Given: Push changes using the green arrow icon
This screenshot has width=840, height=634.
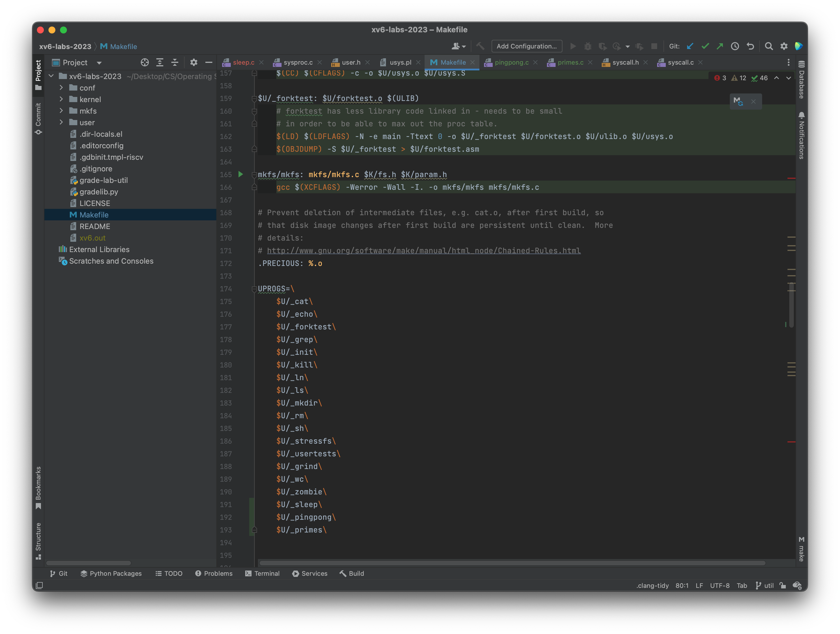Looking at the screenshot, I should (720, 46).
